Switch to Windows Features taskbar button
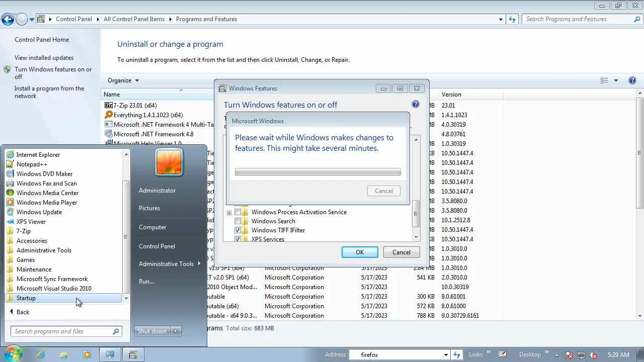The height and width of the screenshot is (362, 644). point(133,354)
